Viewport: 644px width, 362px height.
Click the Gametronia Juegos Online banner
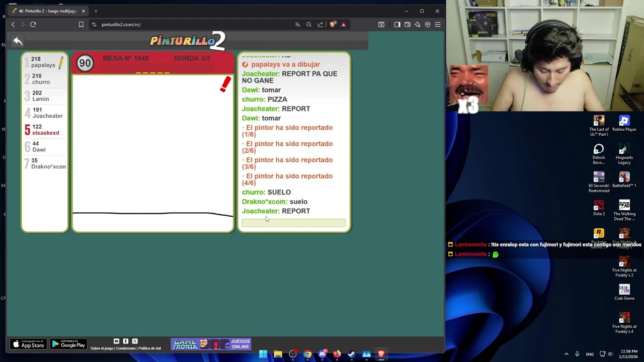coord(211,344)
